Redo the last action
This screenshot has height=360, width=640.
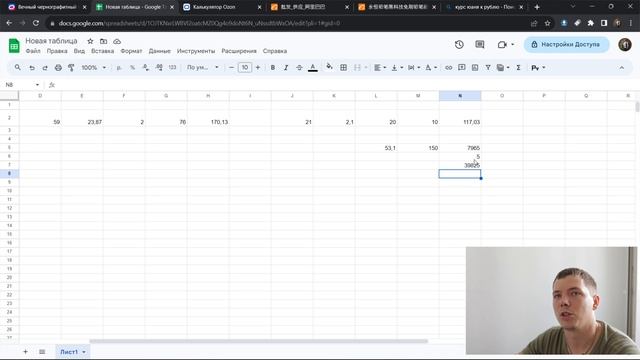coord(45,68)
